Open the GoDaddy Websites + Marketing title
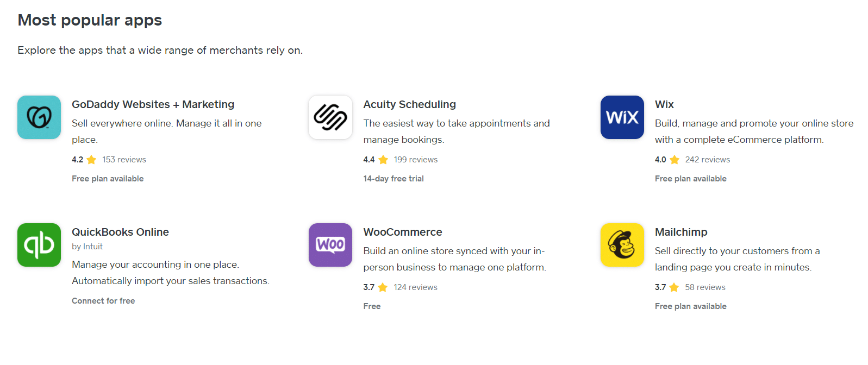 coord(153,104)
